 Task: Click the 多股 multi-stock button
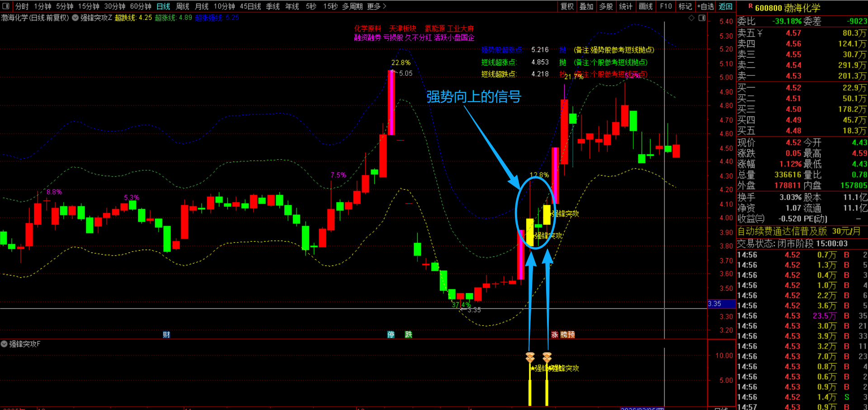606,6
